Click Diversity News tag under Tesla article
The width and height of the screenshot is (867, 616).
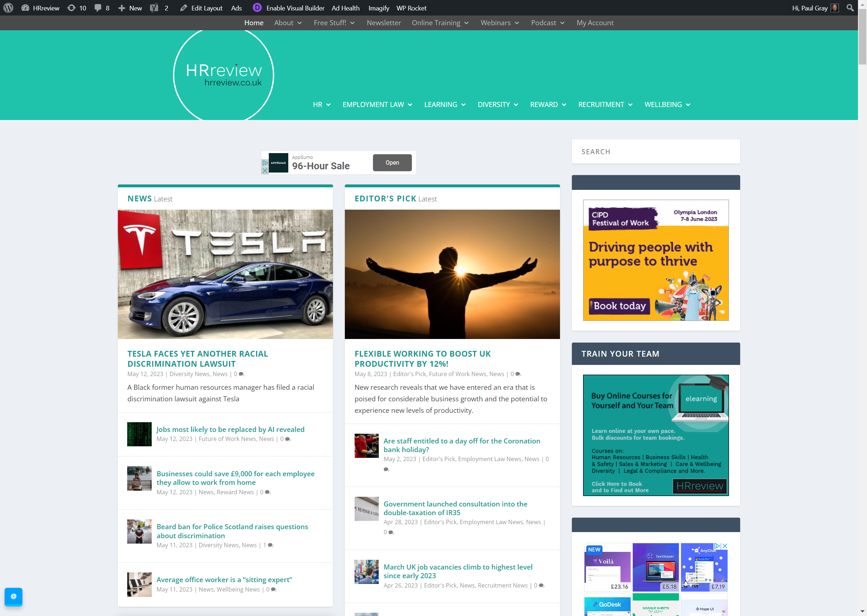point(189,374)
